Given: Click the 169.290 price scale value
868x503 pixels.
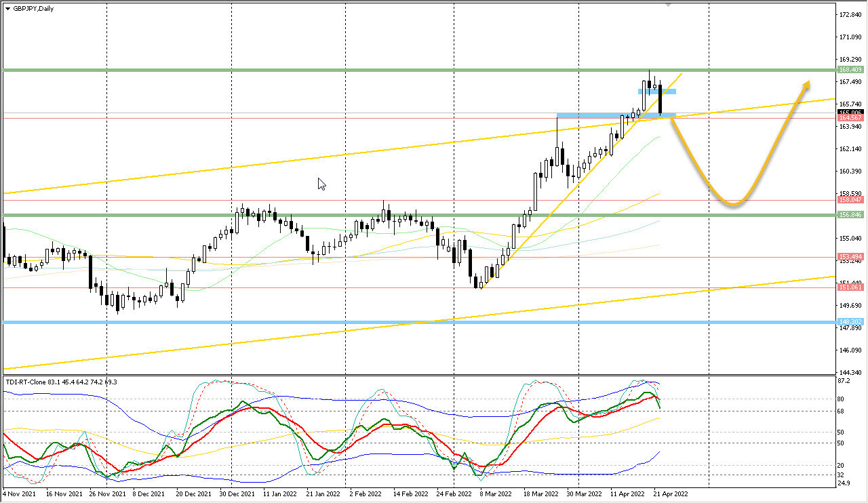Looking at the screenshot, I should coord(850,60).
